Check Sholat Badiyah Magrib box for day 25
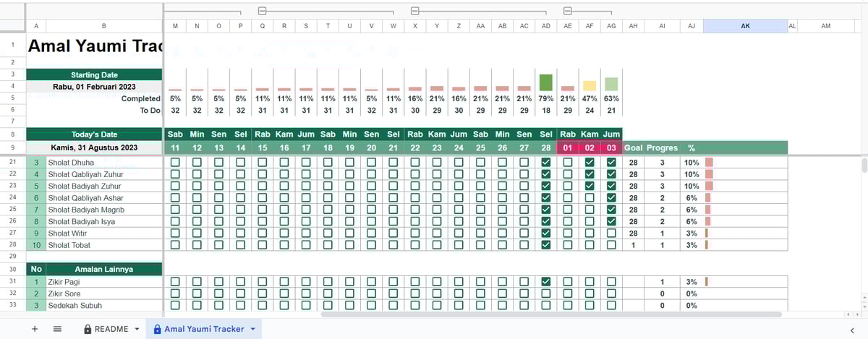This screenshot has height=339, width=868. click(x=481, y=210)
